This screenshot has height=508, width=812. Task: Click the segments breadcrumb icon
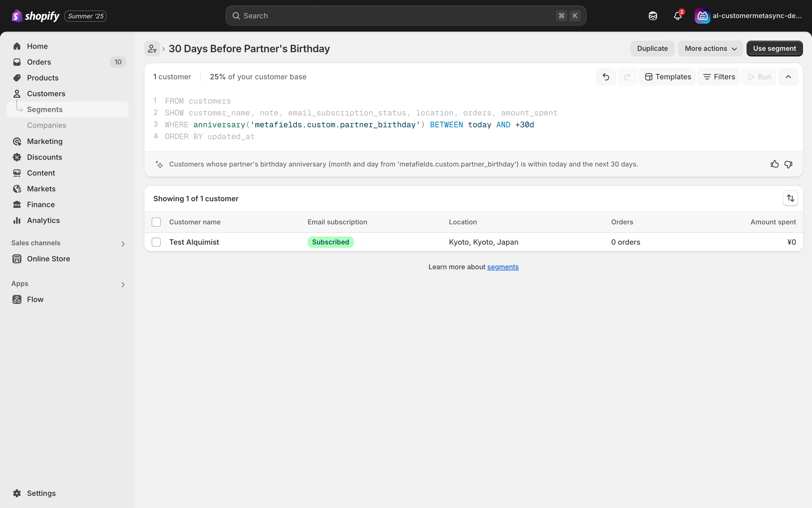tap(152, 49)
